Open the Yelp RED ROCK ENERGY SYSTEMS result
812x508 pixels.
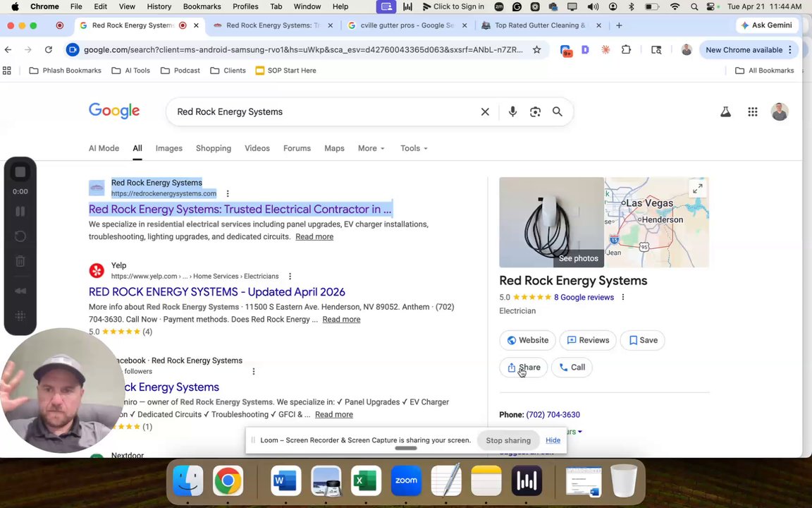(x=217, y=292)
